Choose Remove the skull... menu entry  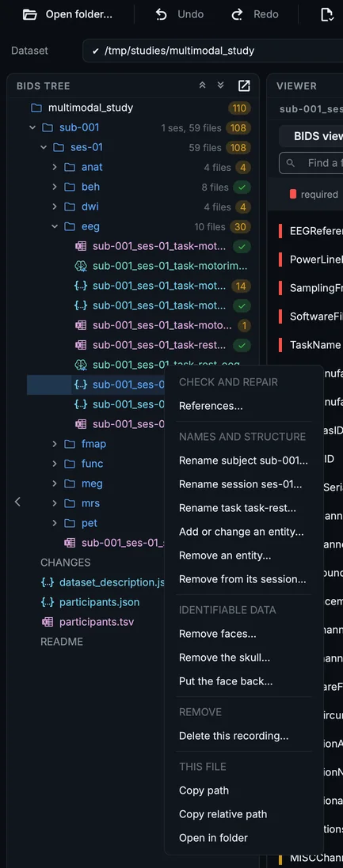pyautogui.click(x=244, y=658)
